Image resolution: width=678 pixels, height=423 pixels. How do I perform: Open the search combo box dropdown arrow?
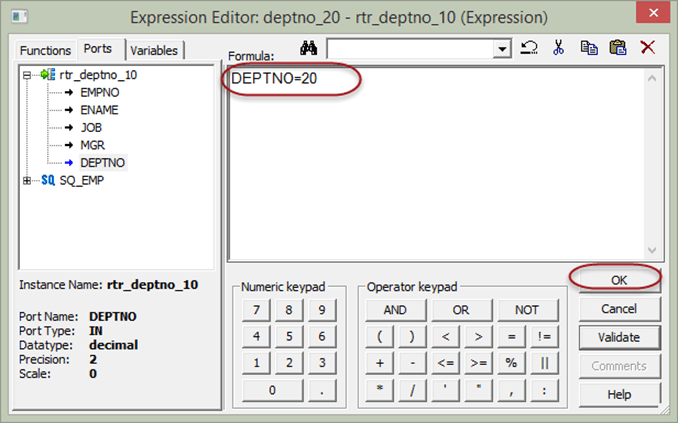pos(502,49)
